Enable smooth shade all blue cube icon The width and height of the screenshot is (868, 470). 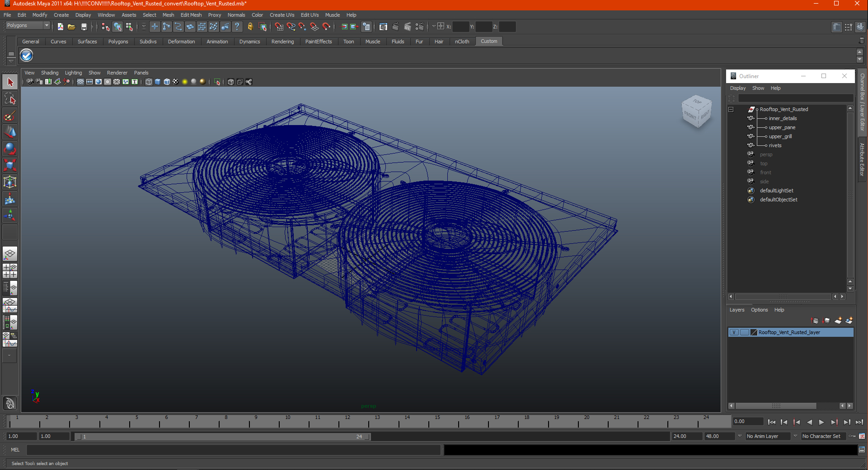tap(158, 82)
